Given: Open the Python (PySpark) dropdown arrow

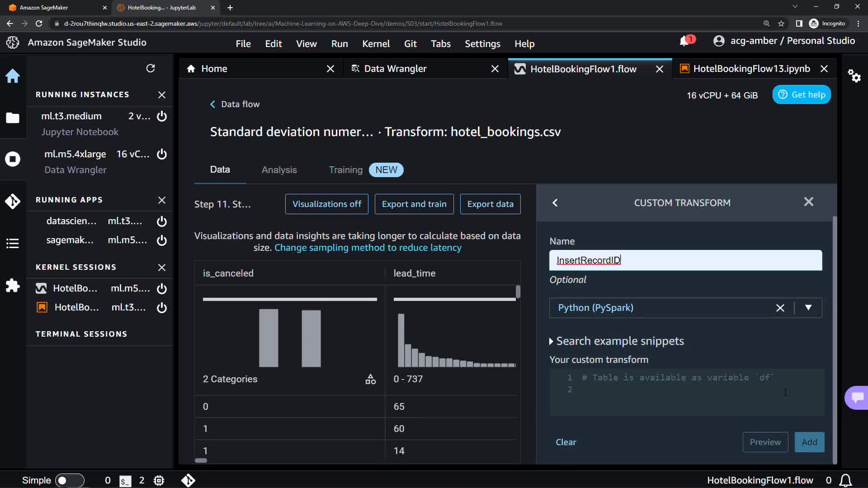Looking at the screenshot, I should point(808,308).
